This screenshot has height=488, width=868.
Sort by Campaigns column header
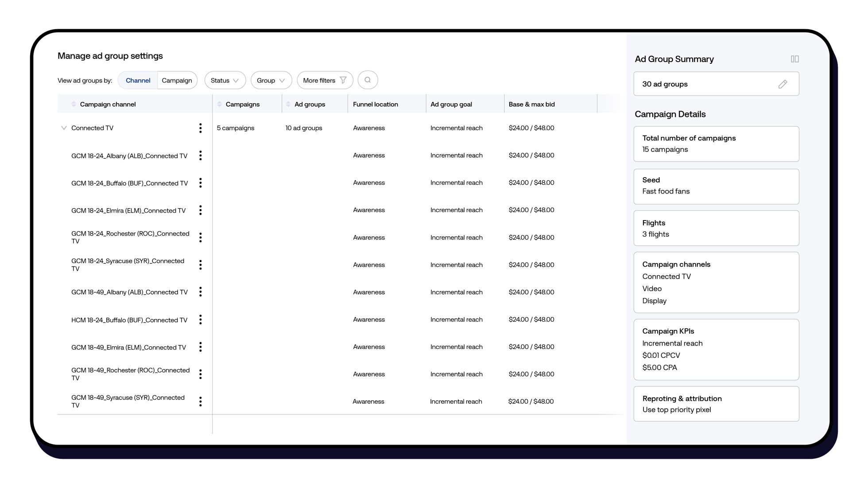pos(242,105)
